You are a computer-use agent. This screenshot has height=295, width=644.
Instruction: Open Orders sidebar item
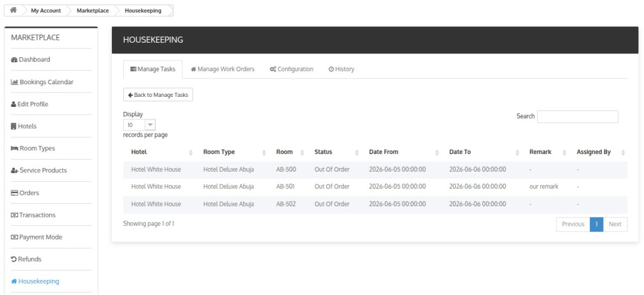(25, 192)
